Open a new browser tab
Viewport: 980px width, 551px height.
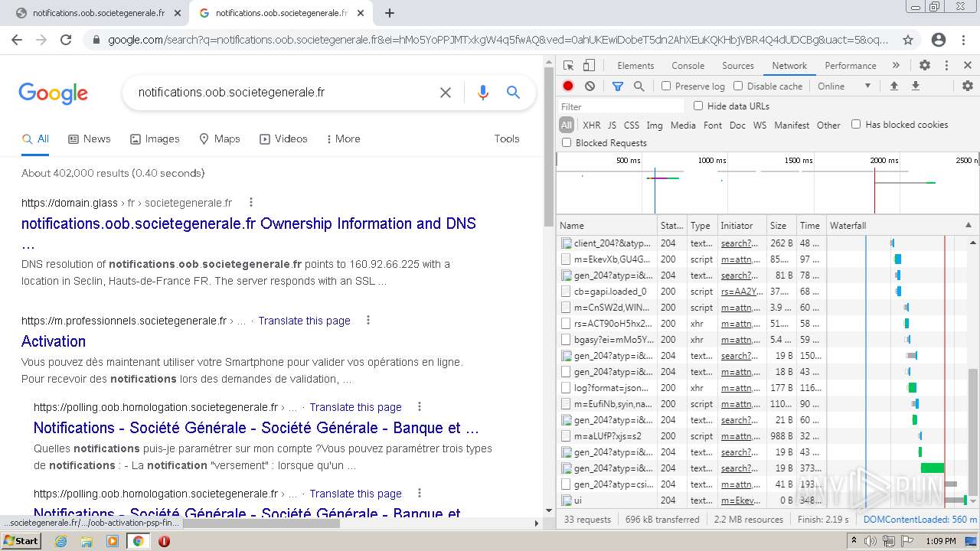pos(390,13)
